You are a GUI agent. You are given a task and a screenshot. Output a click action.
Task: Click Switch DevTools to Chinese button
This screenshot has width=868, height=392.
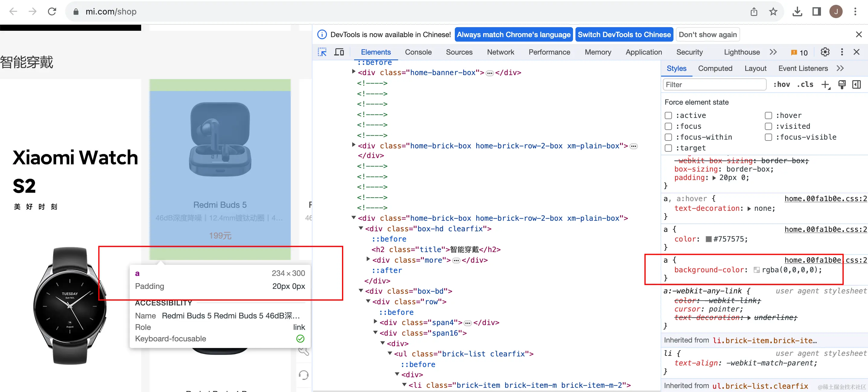624,34
